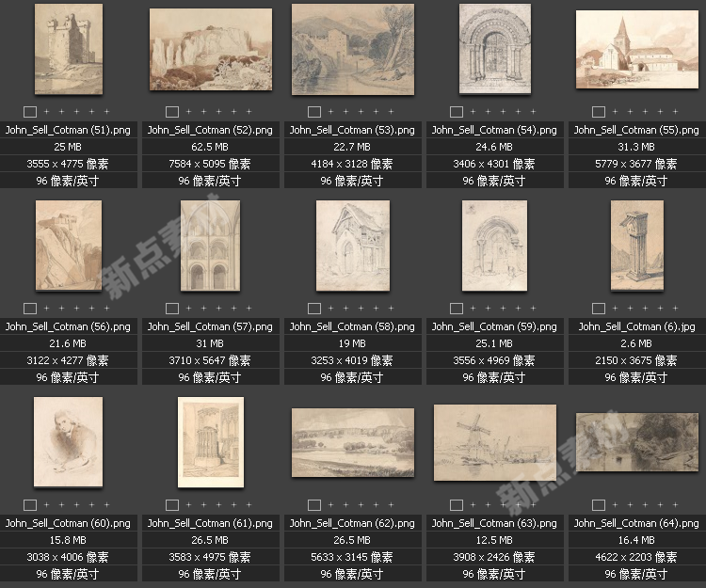
Task: Select the John_Sell_Cotman (52) cliff thumbnail
Action: pos(210,49)
